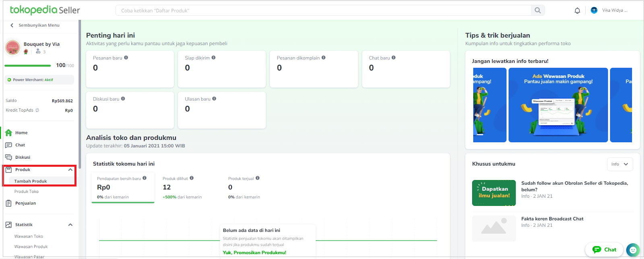
Task: Click the Bouquet by Via shop avatar
Action: coord(13,48)
